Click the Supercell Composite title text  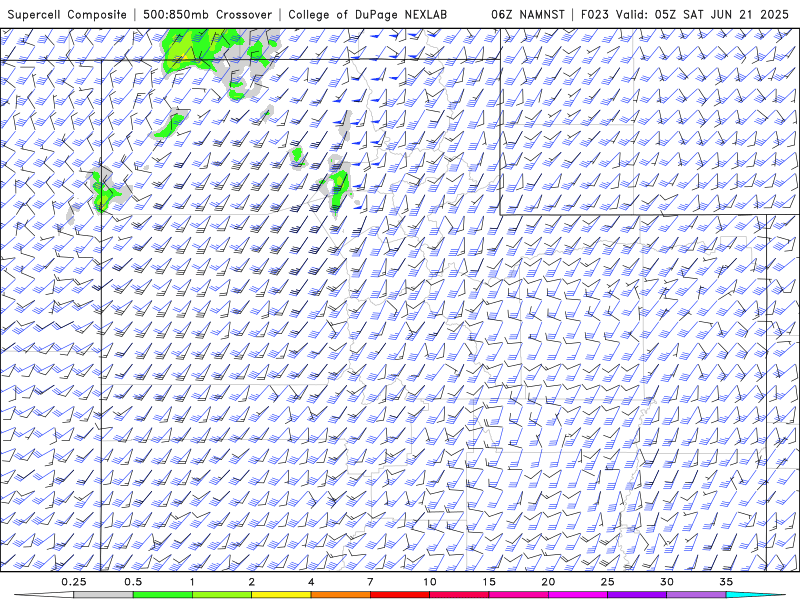pyautogui.click(x=67, y=15)
